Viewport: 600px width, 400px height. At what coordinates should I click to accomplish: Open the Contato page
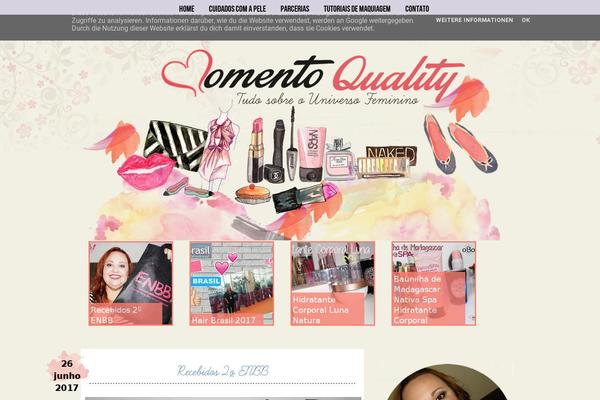pyautogui.click(x=417, y=8)
